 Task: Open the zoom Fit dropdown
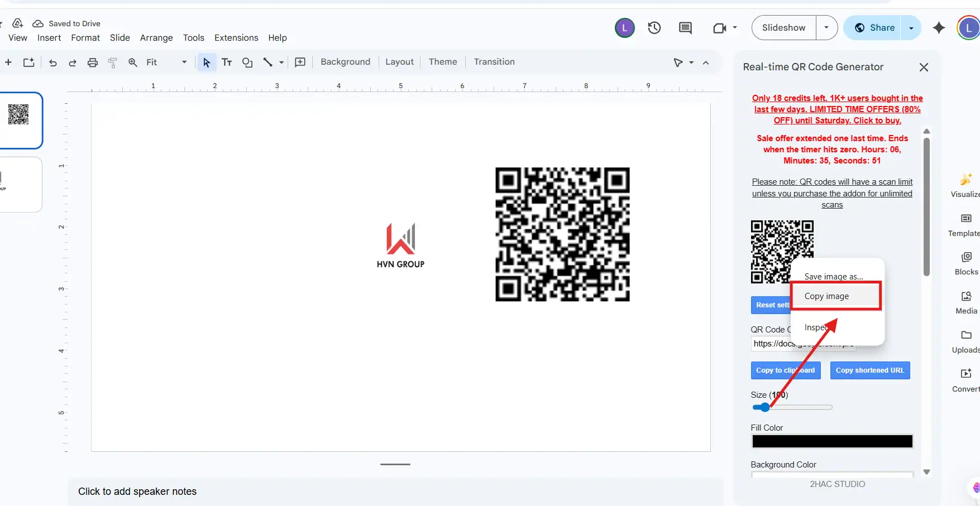166,62
